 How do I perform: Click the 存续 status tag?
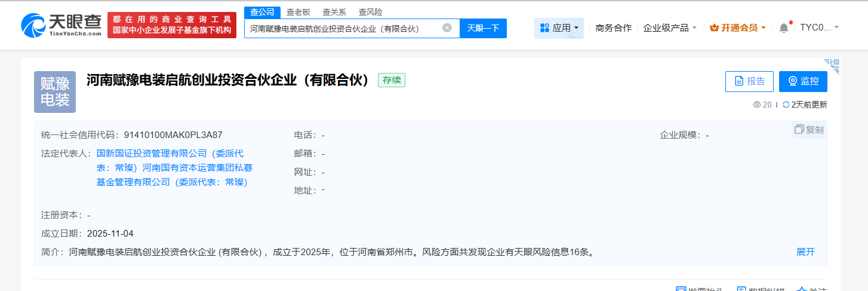click(392, 80)
